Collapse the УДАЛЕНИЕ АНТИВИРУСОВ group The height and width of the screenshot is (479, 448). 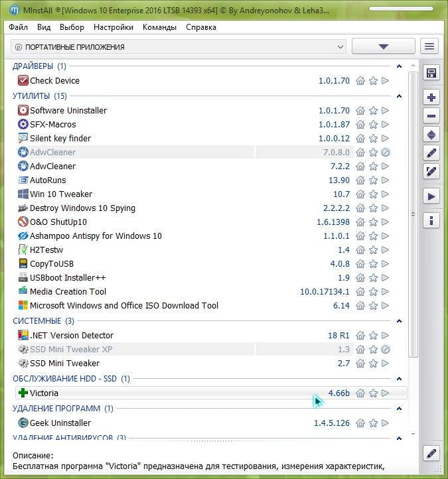point(399,438)
